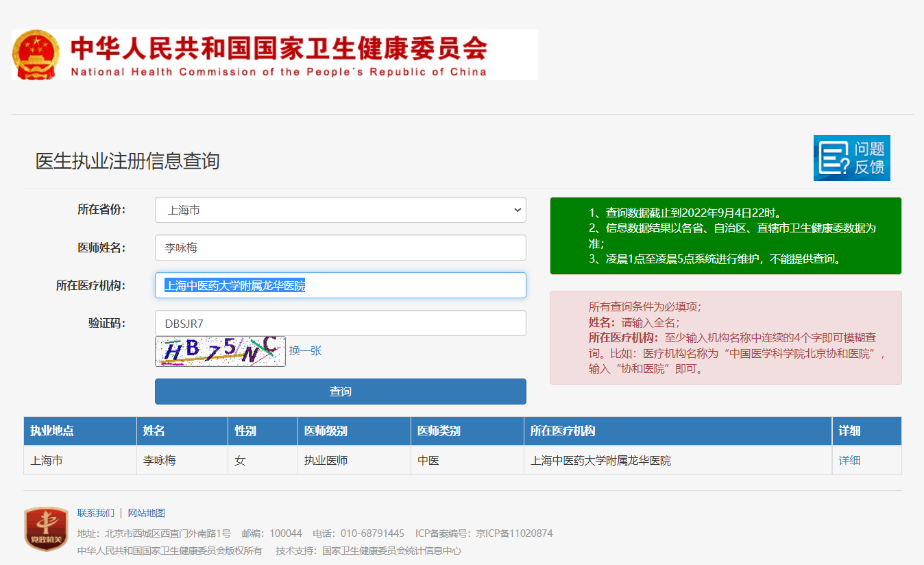Select the 执业医师 level cell
This screenshot has height=565, width=924.
(x=354, y=460)
